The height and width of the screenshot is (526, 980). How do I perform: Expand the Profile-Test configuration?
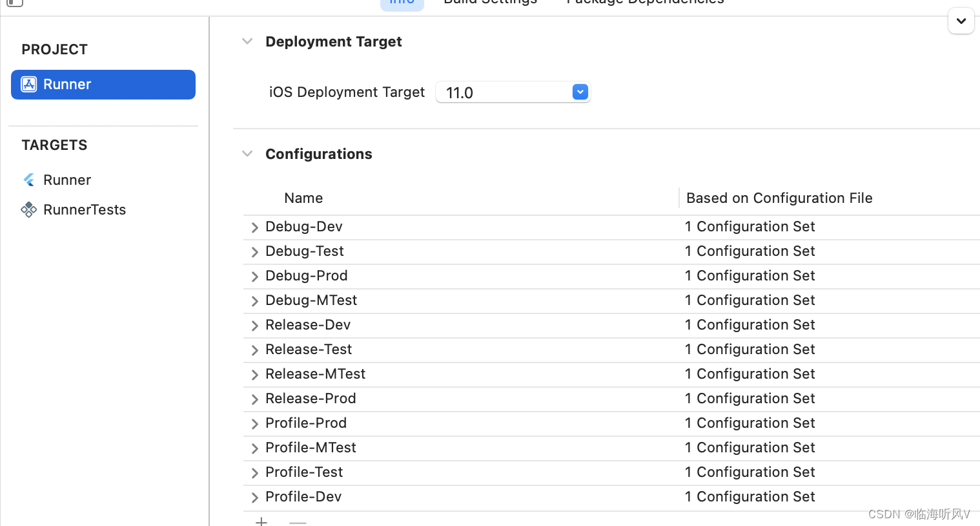point(254,473)
